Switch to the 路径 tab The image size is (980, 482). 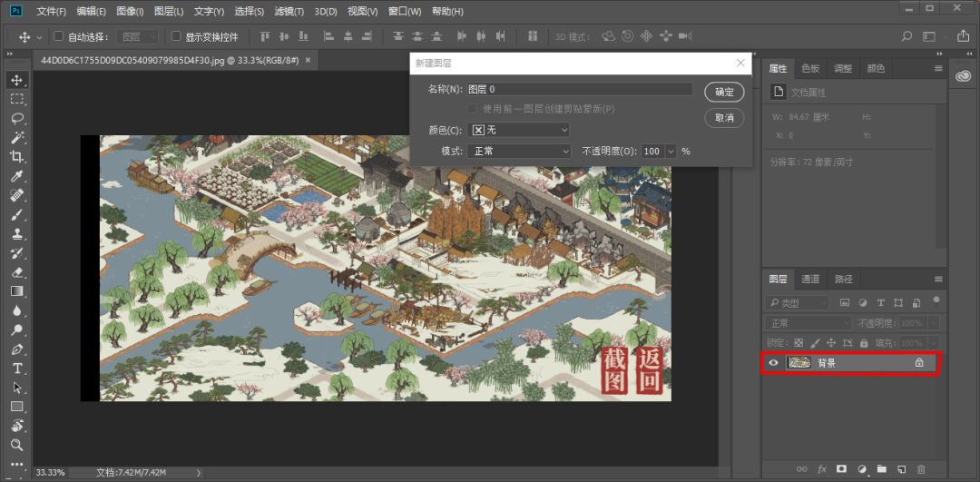point(843,279)
